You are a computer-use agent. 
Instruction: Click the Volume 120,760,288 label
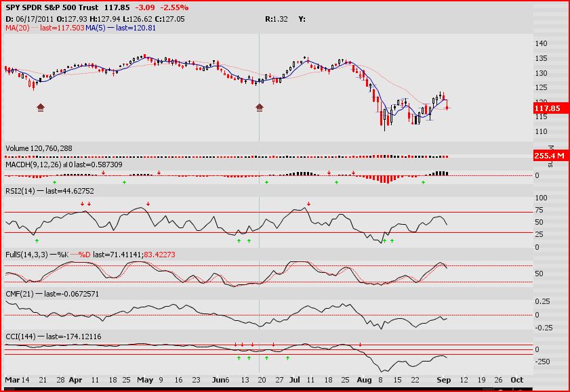[x=39, y=148]
